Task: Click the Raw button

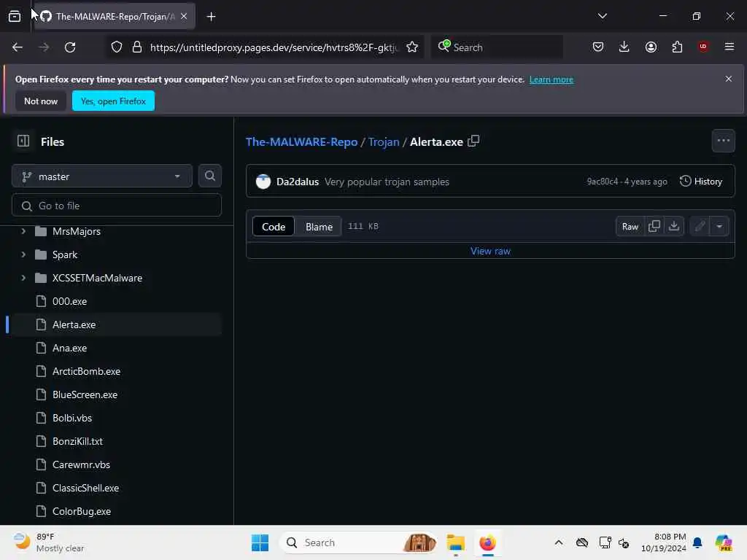Action: (x=630, y=226)
